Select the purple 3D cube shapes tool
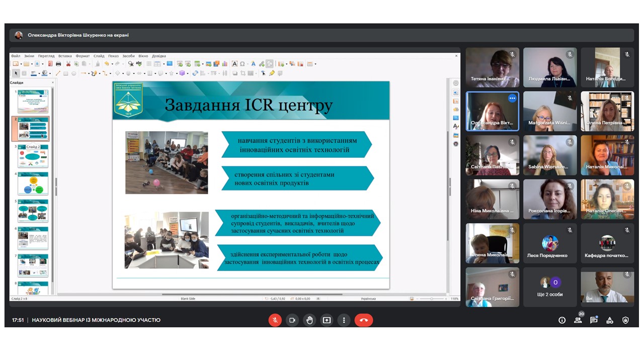Screen dimensions: 644x362 [182, 73]
